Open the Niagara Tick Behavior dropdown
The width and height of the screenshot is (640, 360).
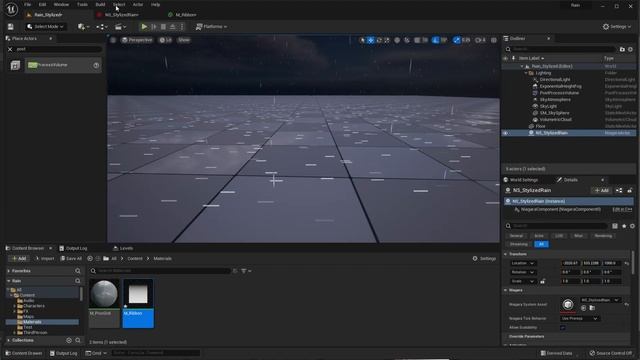tap(579, 318)
